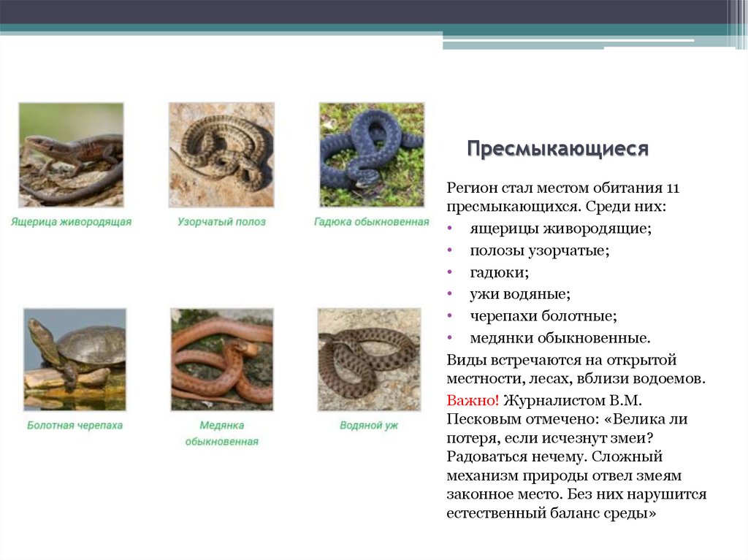Click the caption 'Ящерица живородящая'

click(x=71, y=222)
